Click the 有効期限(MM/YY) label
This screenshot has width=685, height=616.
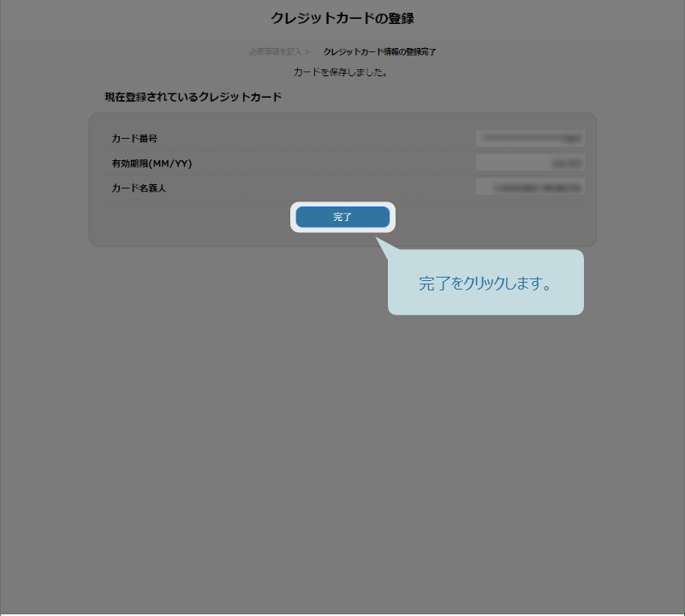tap(152, 164)
